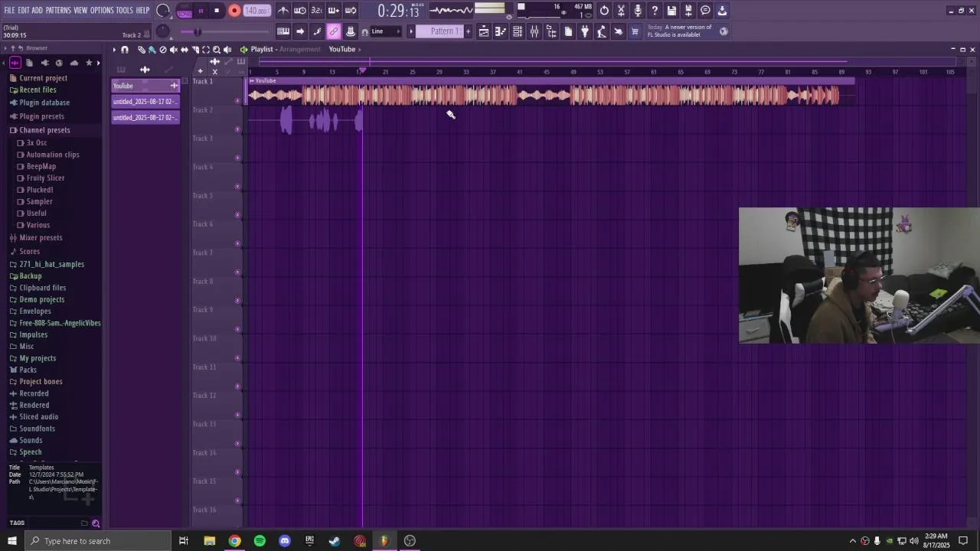Select the playlist magnet snap icon
The height and width of the screenshot is (551, 980).
coord(125,50)
